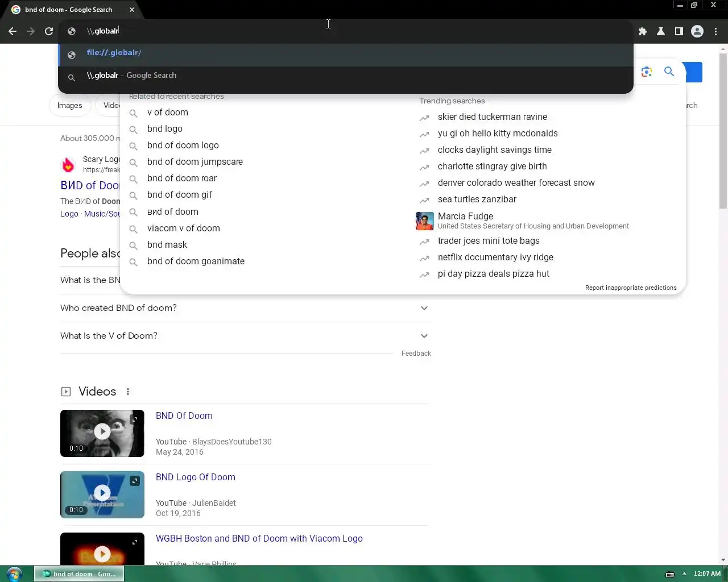The height and width of the screenshot is (582, 728).
Task: Open the Chrome Labs flask icon
Action: (x=661, y=31)
